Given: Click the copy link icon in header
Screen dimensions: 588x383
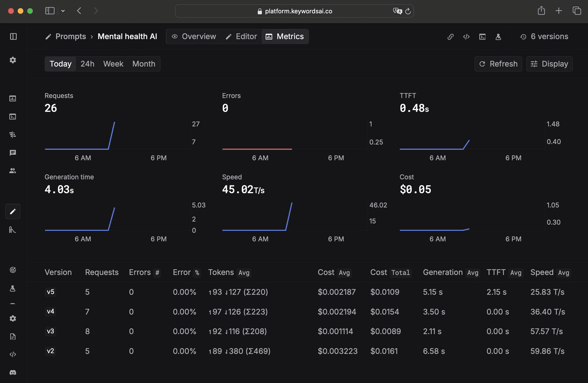Looking at the screenshot, I should (450, 37).
